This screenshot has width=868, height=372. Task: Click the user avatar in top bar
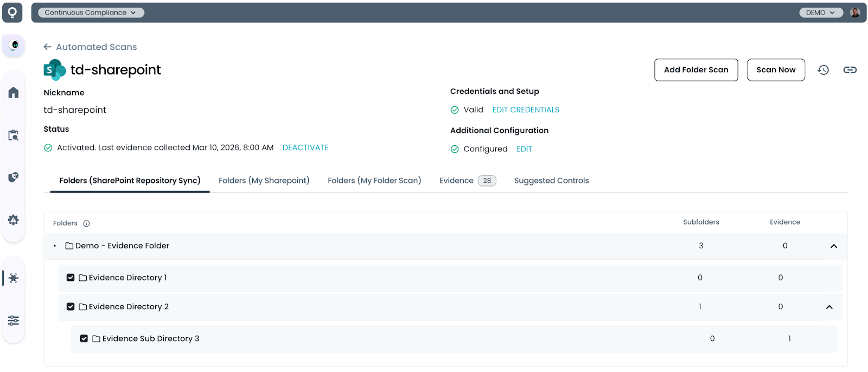pos(856,12)
